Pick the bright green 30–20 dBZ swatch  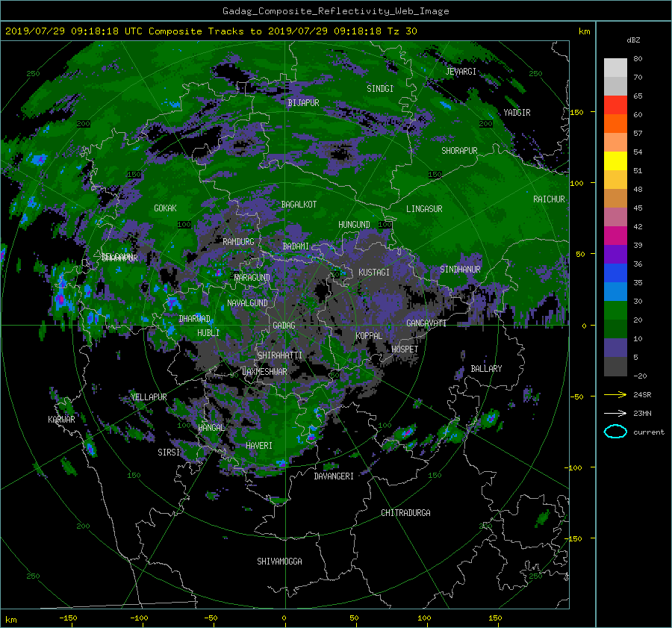(615, 310)
